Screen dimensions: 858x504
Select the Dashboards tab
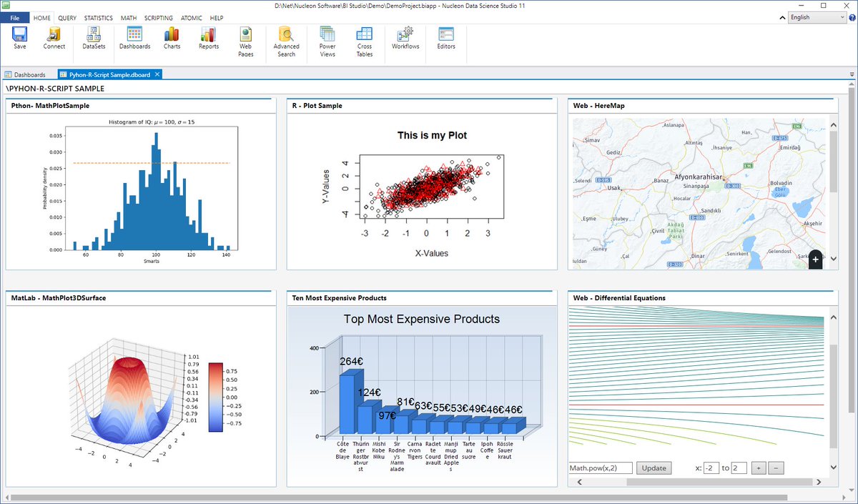click(x=29, y=74)
